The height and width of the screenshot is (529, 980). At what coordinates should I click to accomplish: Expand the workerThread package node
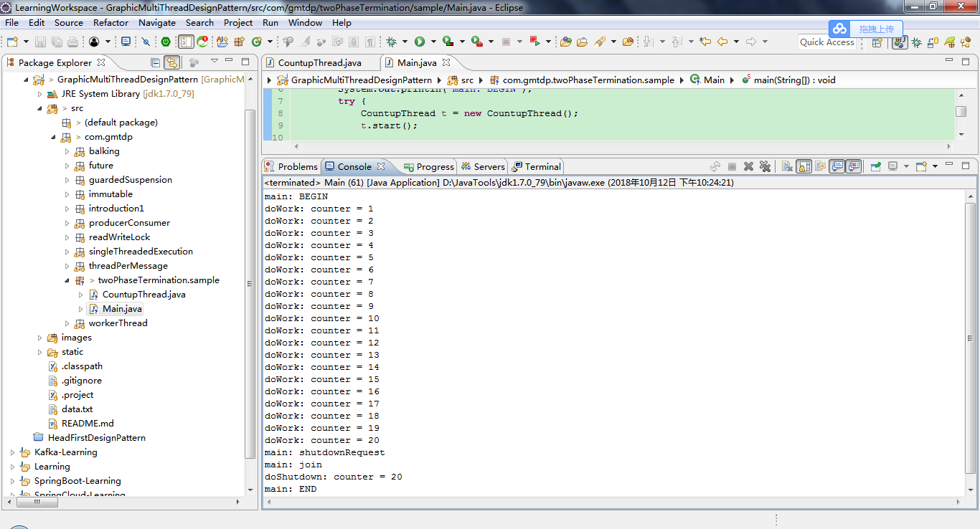tap(67, 323)
